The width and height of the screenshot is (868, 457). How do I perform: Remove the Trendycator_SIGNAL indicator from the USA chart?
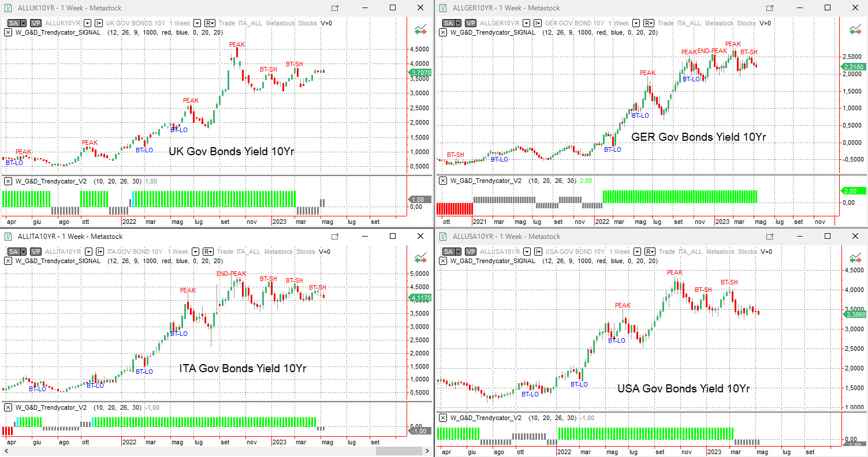442,261
